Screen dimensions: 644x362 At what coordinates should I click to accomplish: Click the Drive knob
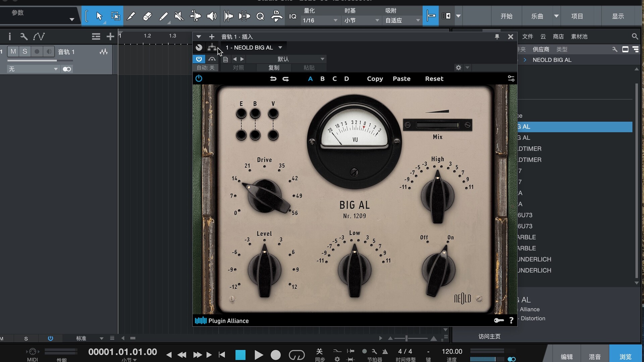(266, 196)
